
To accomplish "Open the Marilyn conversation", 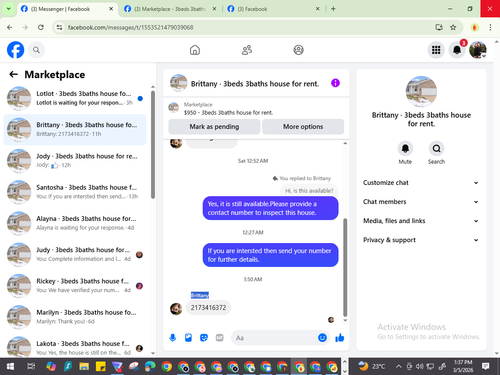I will click(x=75, y=317).
